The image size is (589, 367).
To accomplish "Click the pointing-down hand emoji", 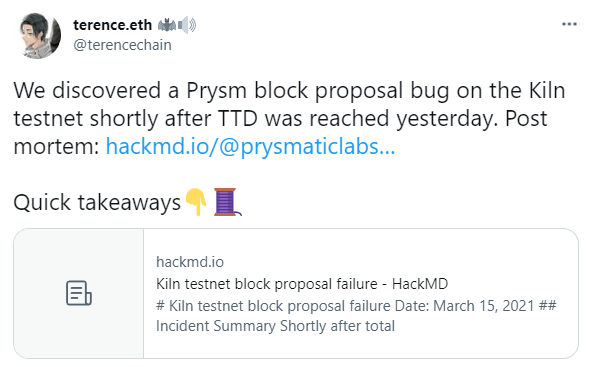I will coord(196,202).
